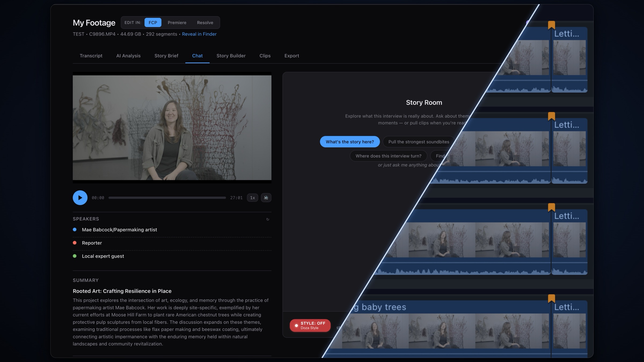
Task: Click the "baby trees" clip label in timeline
Action: (x=384, y=307)
